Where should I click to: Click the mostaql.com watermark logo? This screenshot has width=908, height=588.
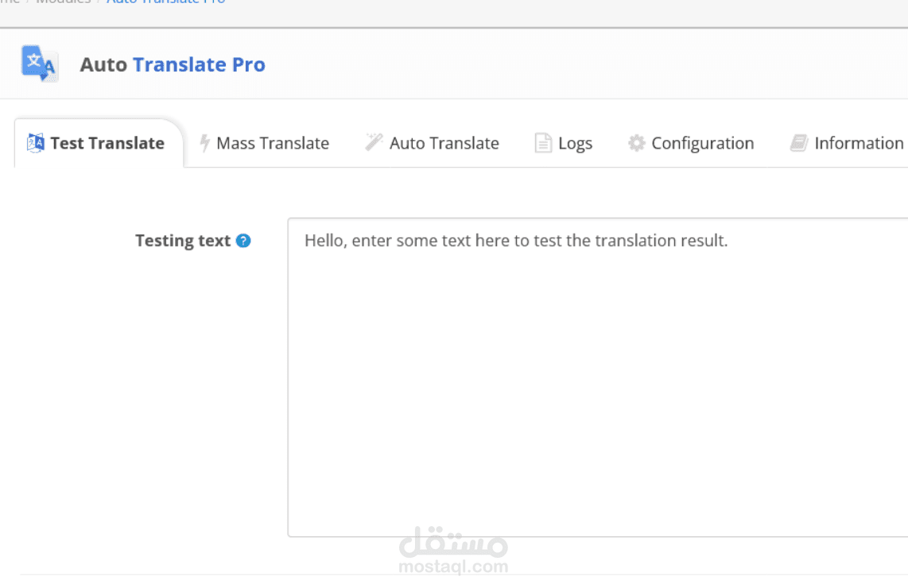pyautogui.click(x=453, y=551)
